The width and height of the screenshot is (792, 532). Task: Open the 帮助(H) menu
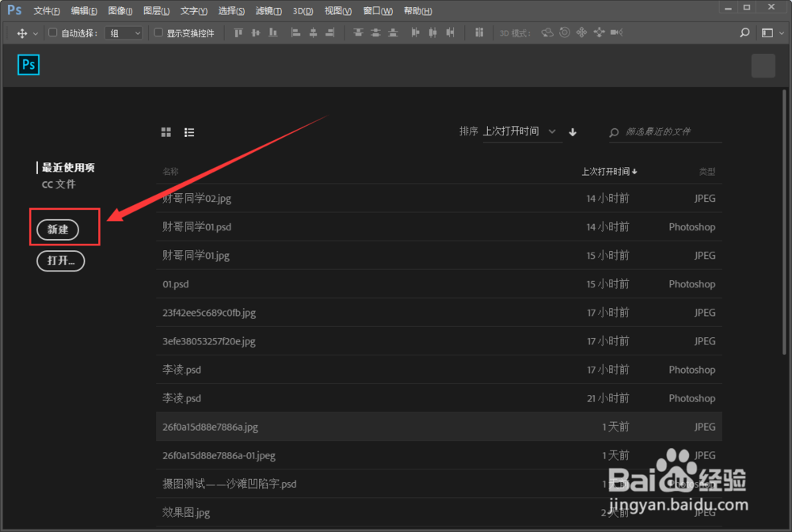click(x=417, y=10)
